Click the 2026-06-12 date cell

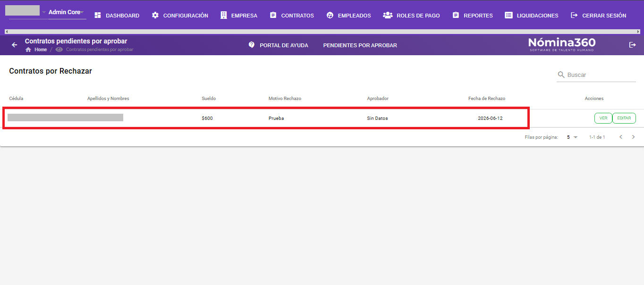click(490, 118)
